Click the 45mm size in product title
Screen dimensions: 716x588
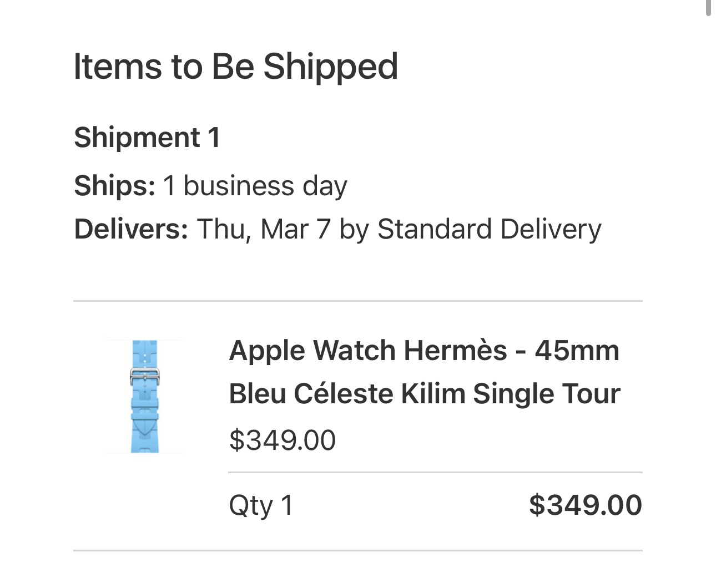[x=577, y=351]
